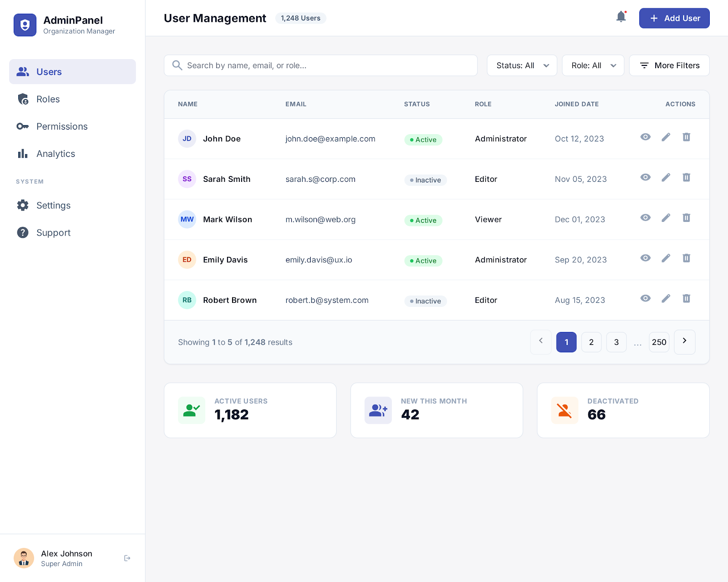Open notification bell alerts
This screenshot has height=582, width=728.
(621, 17)
